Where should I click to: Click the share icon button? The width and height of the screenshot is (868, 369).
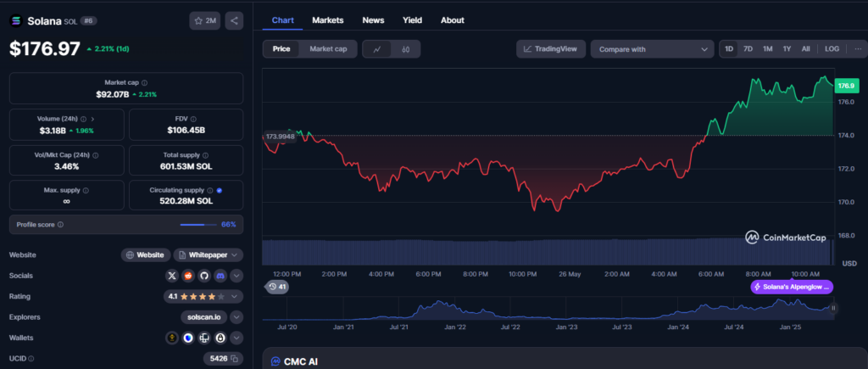click(x=234, y=21)
